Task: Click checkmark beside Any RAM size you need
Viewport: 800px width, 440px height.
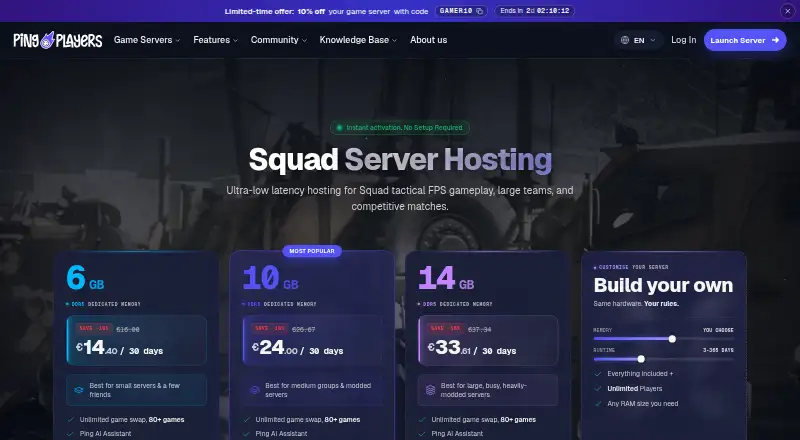Action: coord(598,404)
